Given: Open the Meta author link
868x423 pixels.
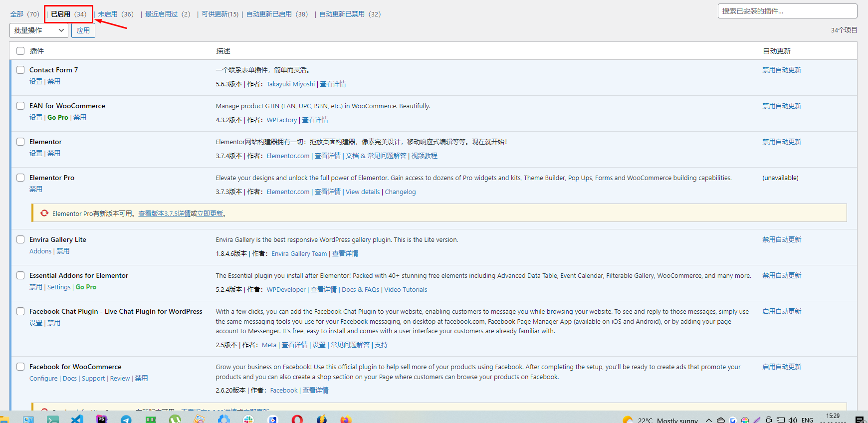Looking at the screenshot, I should pos(269,345).
